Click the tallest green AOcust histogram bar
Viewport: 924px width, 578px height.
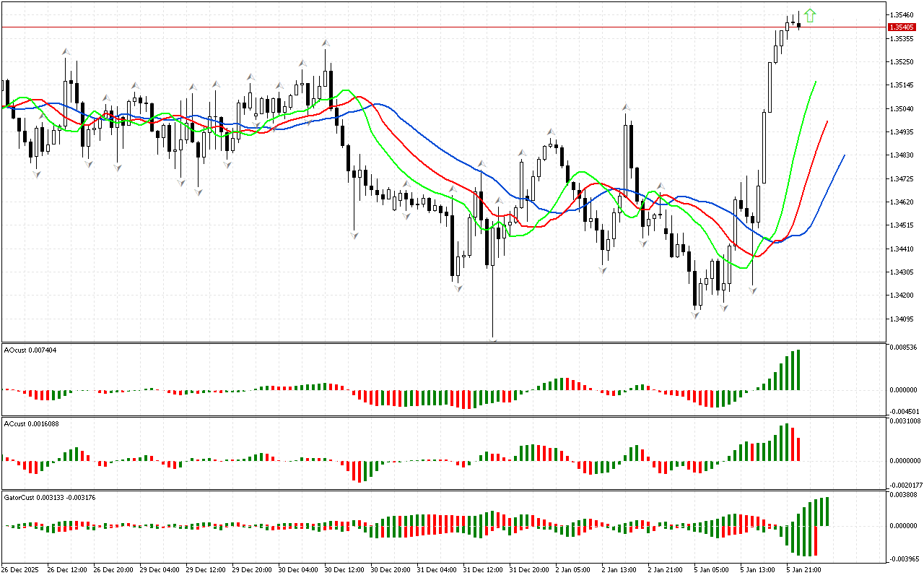[798, 370]
